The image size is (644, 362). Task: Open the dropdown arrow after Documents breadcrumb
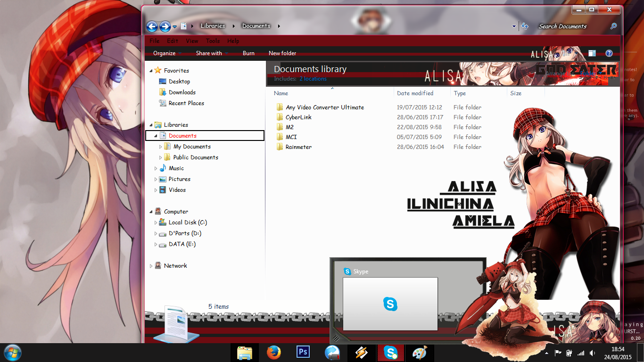click(279, 26)
